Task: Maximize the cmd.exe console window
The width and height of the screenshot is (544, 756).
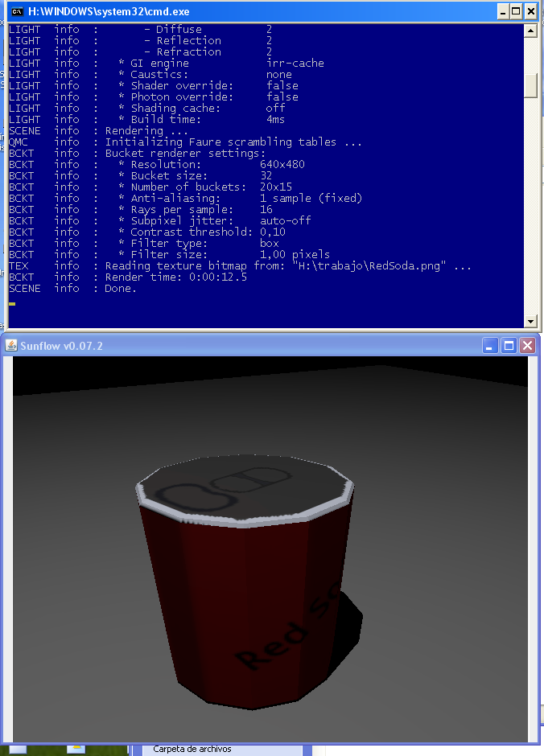Action: 516,11
